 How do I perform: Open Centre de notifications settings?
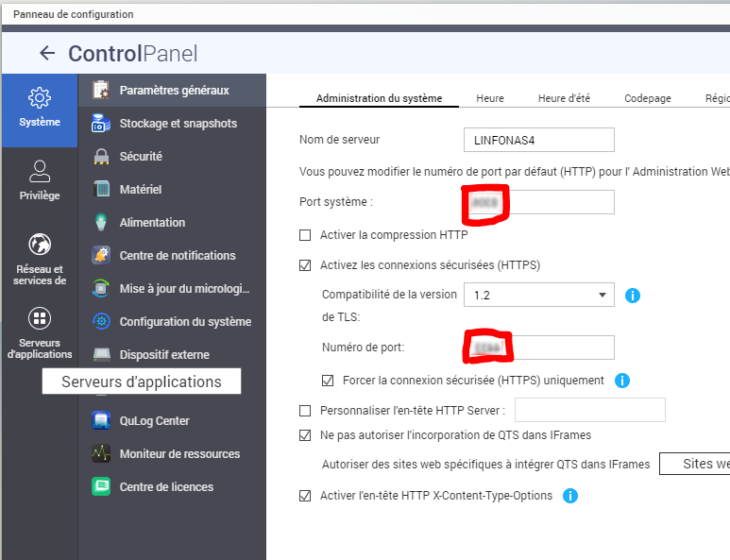tap(177, 256)
